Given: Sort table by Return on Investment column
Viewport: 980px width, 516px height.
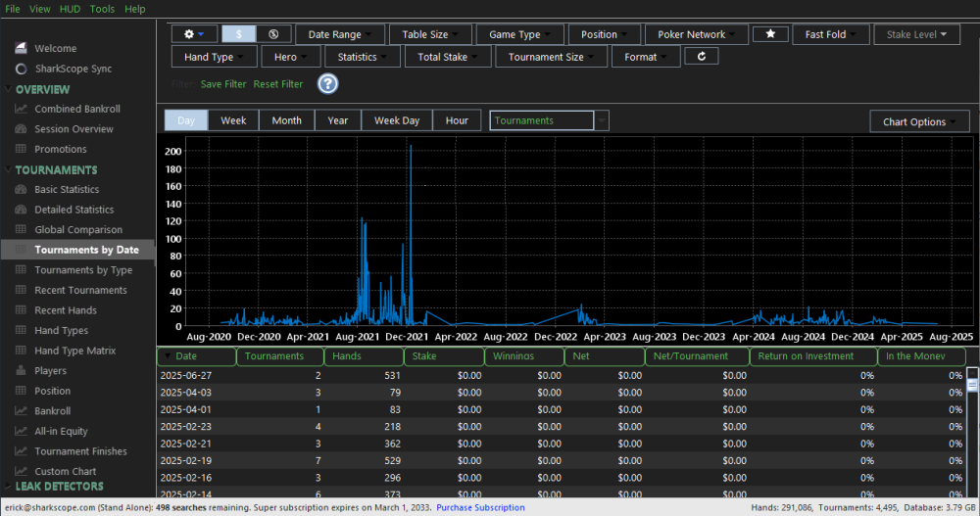Looking at the screenshot, I should click(x=811, y=356).
